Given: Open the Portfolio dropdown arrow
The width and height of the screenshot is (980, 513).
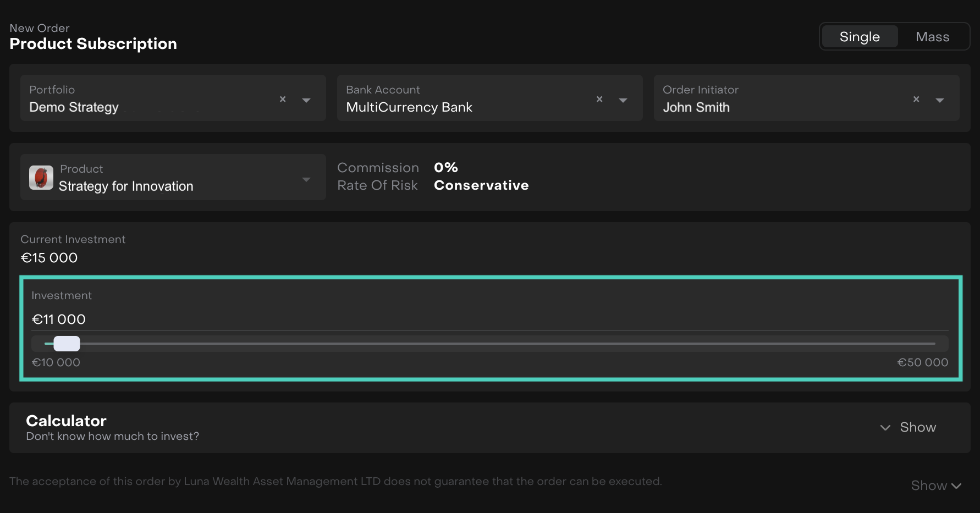Looking at the screenshot, I should (306, 100).
